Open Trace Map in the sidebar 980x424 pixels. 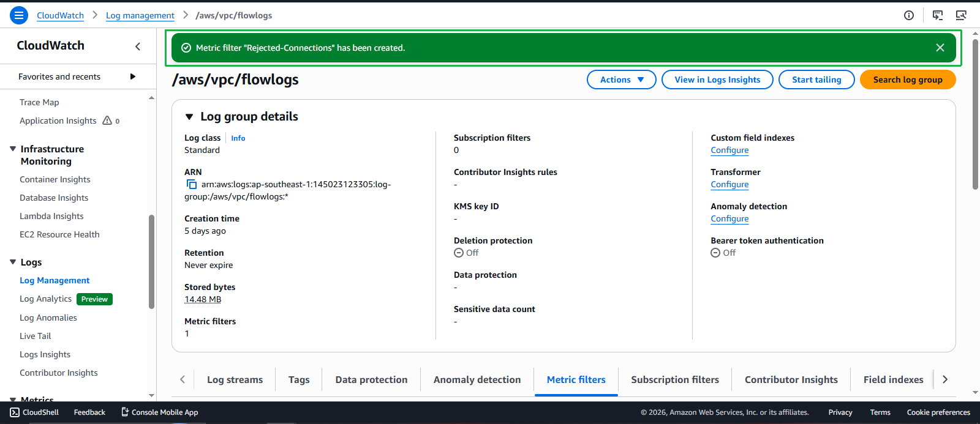tap(39, 102)
